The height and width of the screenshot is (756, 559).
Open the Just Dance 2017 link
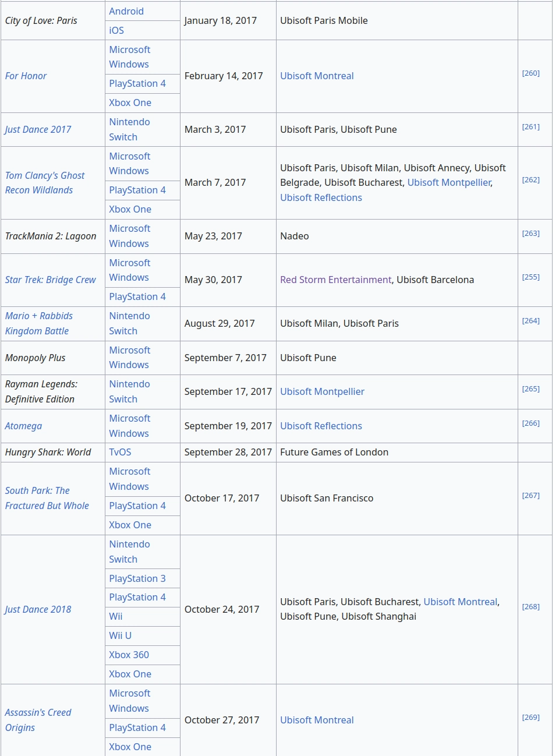(38, 129)
